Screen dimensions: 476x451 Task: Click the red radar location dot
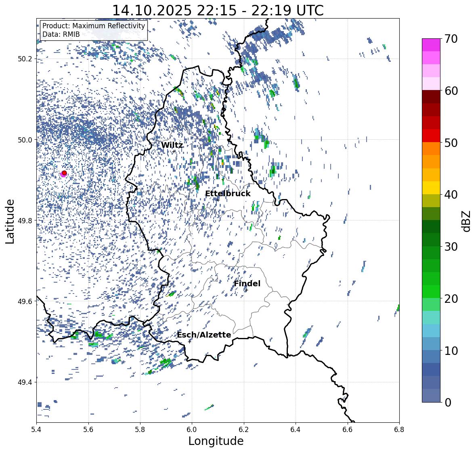tap(64, 173)
